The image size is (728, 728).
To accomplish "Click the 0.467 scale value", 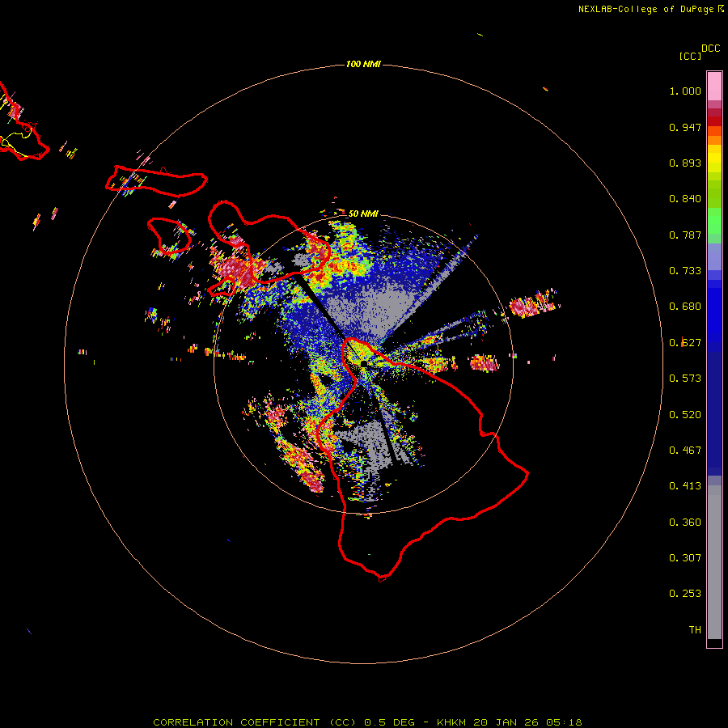I will pyautogui.click(x=685, y=451).
